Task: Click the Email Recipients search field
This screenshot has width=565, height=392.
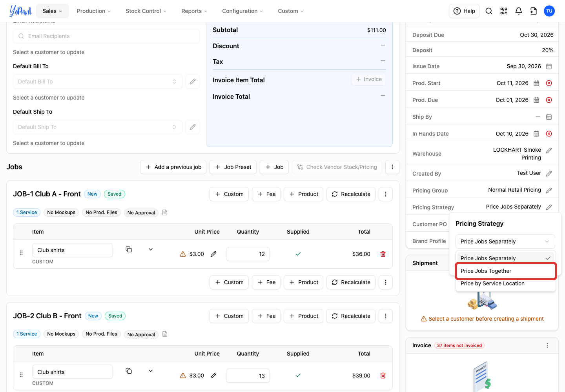Action: click(106, 36)
